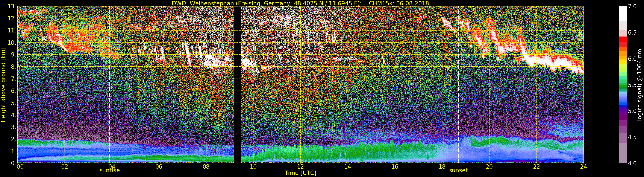Click the '9.' height tick label
The width and height of the screenshot is (644, 177).
click(x=14, y=55)
